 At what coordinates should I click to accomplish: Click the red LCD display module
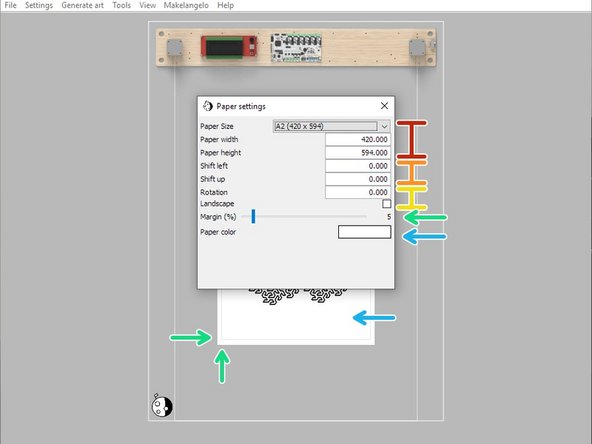click(x=229, y=47)
